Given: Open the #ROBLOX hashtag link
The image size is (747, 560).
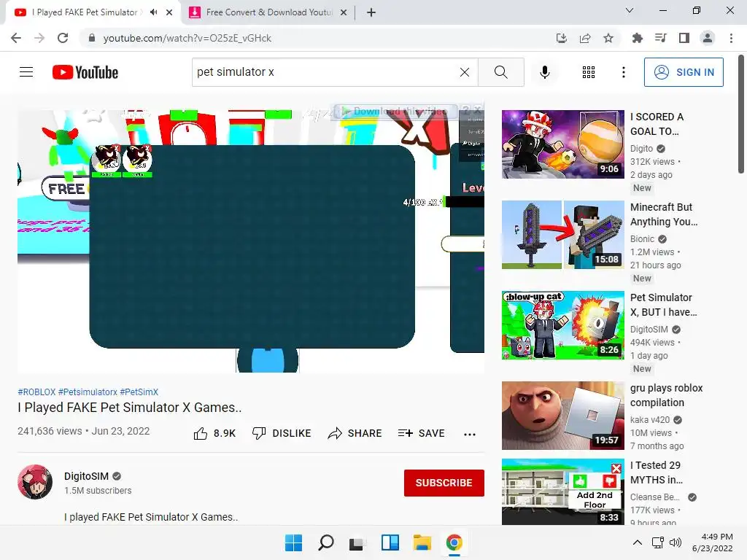Looking at the screenshot, I should click(x=36, y=392).
